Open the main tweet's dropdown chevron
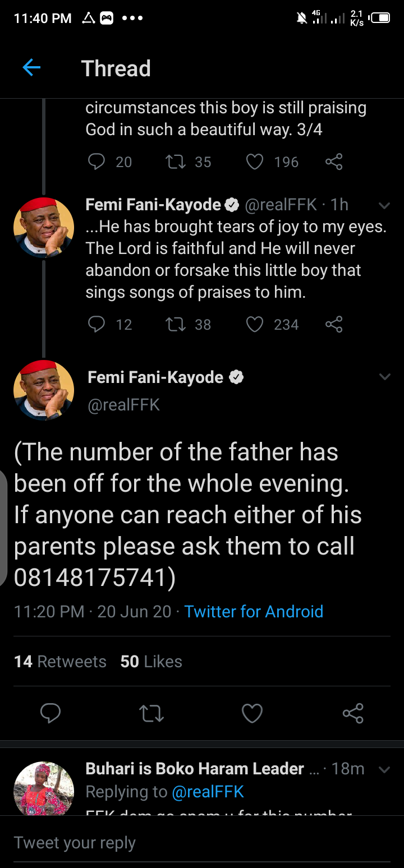404x868 pixels. pos(384,377)
